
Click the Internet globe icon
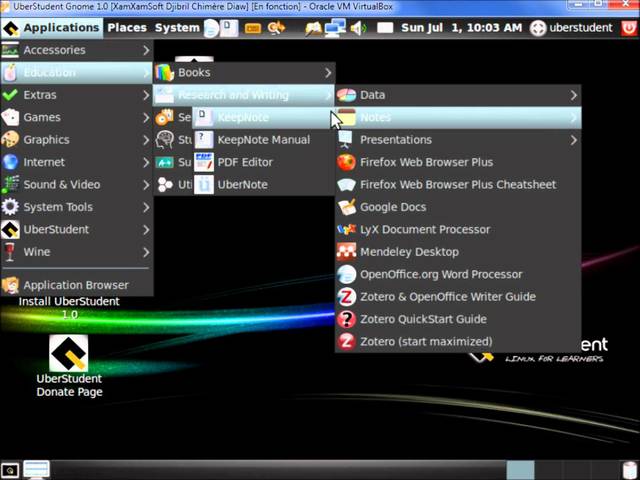(x=10, y=162)
